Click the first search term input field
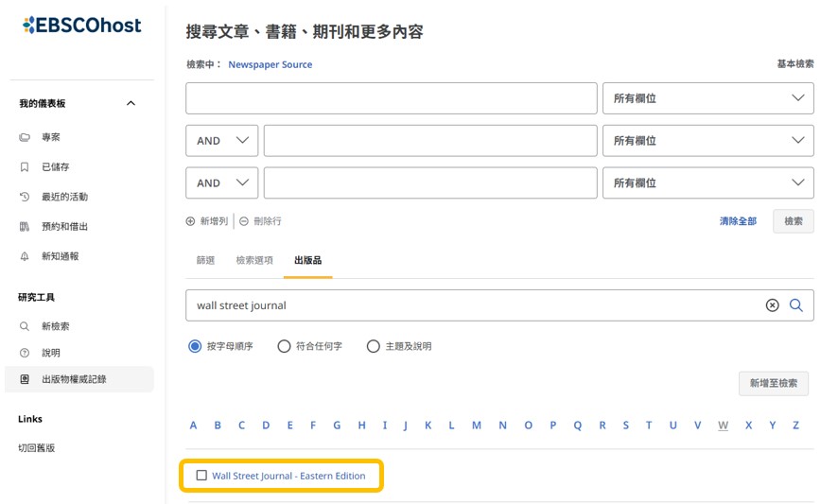838x504 pixels. [x=391, y=98]
